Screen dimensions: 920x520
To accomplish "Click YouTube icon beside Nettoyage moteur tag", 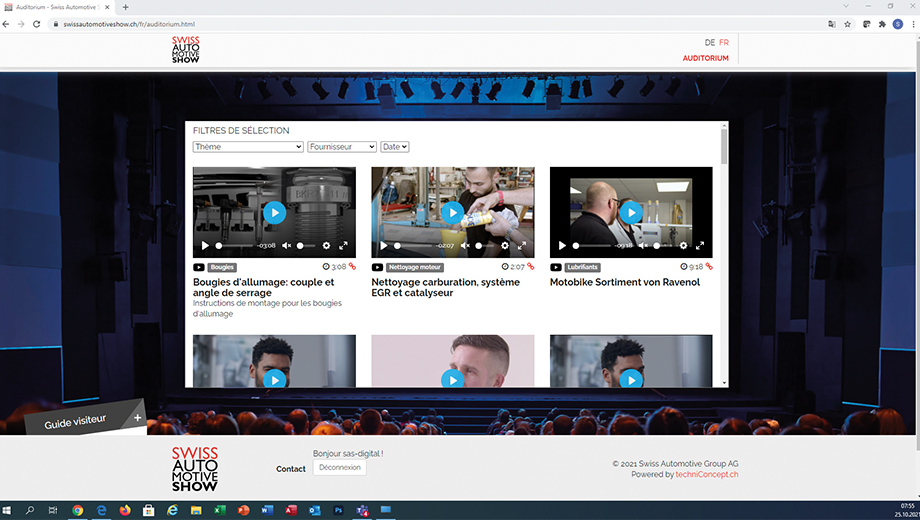I will click(x=377, y=267).
